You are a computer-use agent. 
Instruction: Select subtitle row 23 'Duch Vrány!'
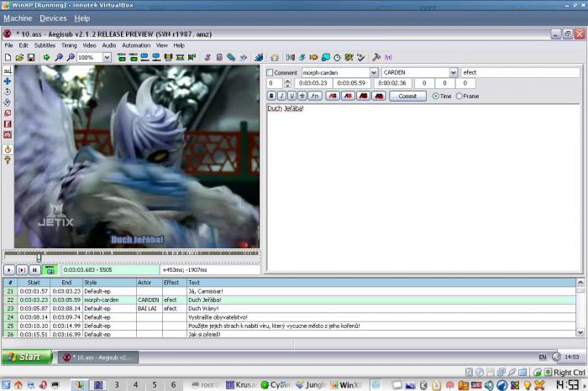[289, 309]
